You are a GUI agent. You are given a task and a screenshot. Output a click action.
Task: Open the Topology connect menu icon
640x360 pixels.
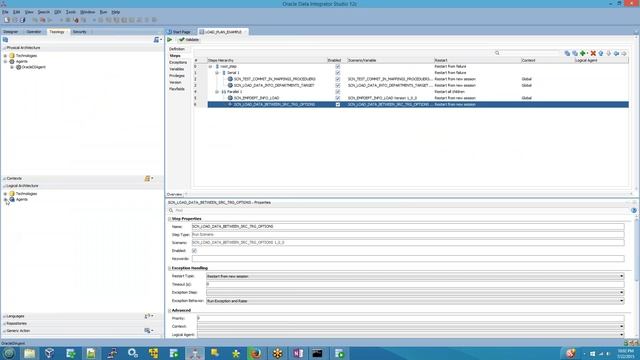click(x=157, y=40)
